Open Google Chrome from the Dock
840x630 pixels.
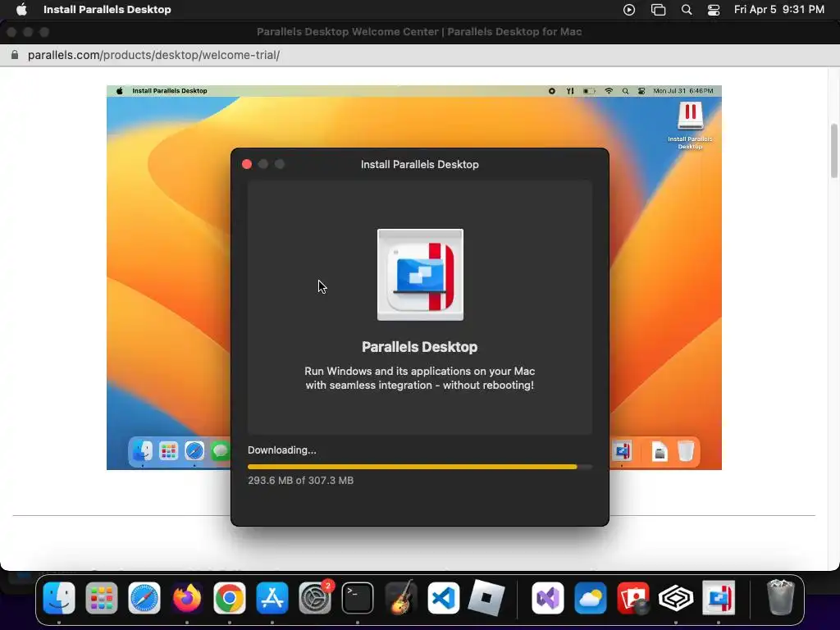click(230, 598)
